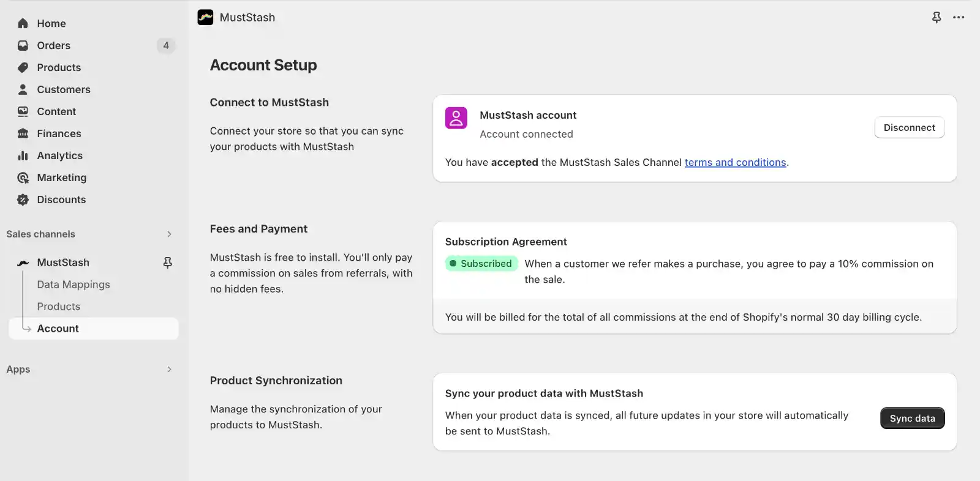Click the Account connected status text

pos(526,134)
